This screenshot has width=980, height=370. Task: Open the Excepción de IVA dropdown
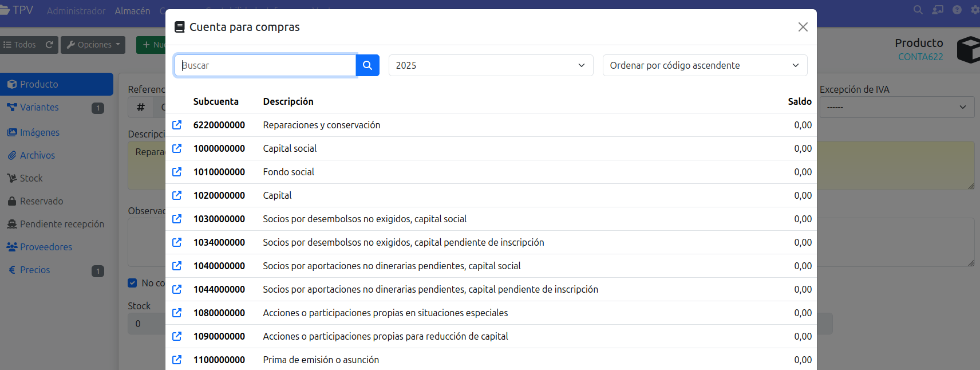pos(897,107)
